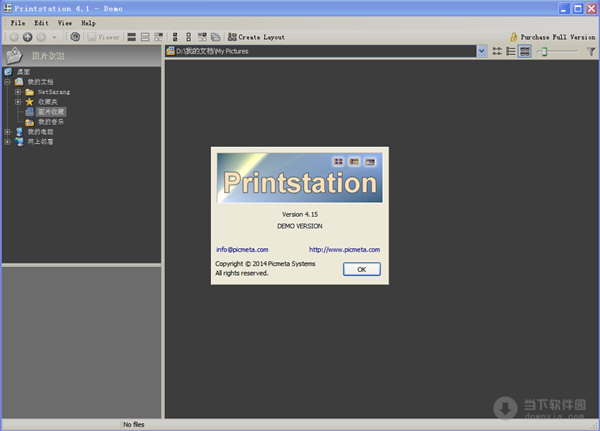Screen dimensions: 600x431
Task: Select the NetSarang folder
Action: coord(54,92)
